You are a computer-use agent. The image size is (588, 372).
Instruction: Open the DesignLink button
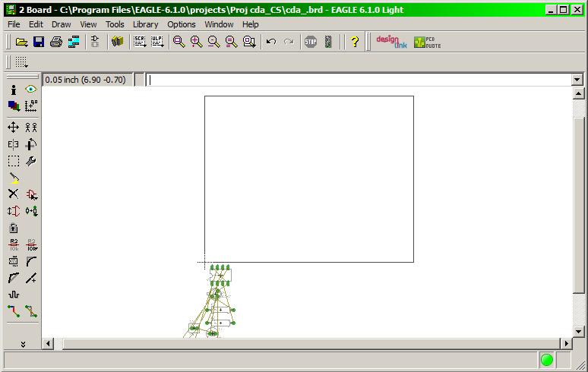coord(391,42)
